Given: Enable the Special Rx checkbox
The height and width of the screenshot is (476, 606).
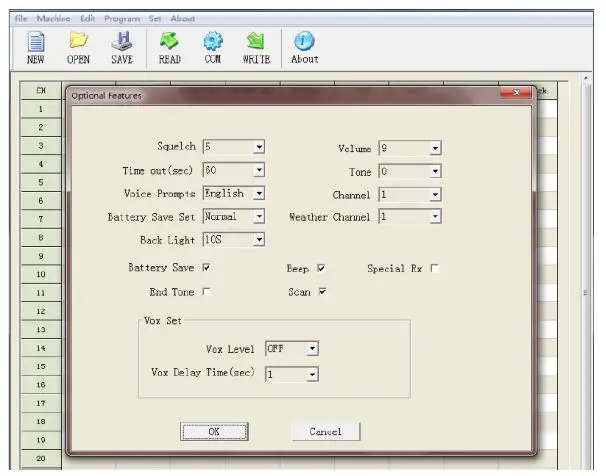Looking at the screenshot, I should pyautogui.click(x=434, y=268).
